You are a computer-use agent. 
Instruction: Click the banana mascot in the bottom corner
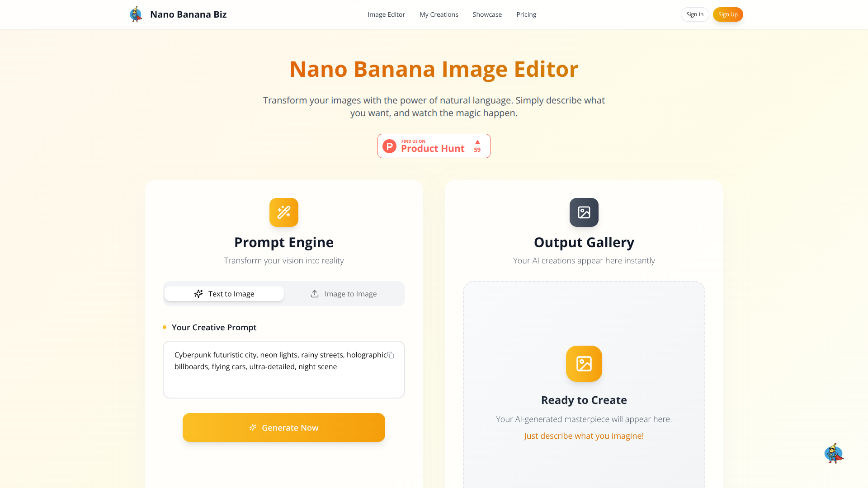click(x=834, y=453)
